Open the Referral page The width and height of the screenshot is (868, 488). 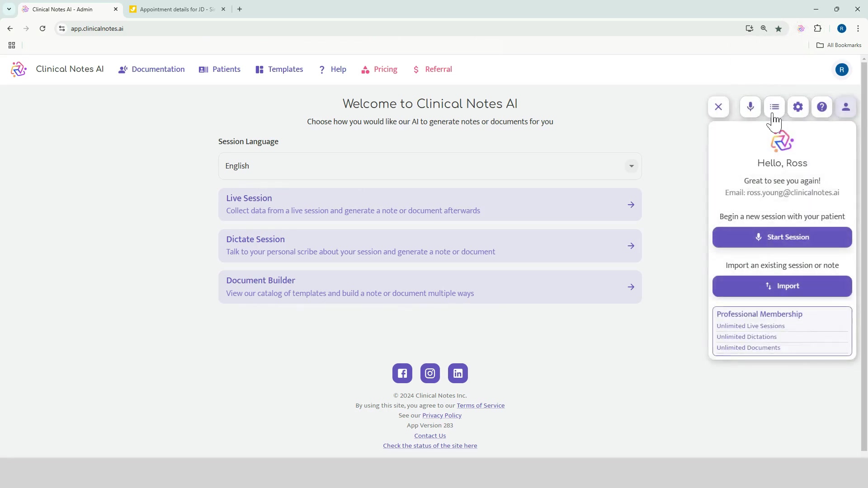click(x=433, y=70)
